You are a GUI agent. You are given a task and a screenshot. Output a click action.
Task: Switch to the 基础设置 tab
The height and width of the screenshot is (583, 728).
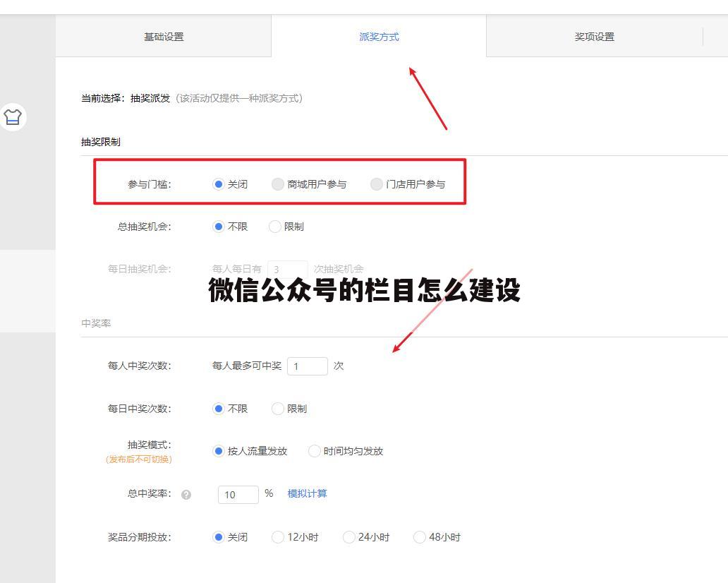click(164, 36)
